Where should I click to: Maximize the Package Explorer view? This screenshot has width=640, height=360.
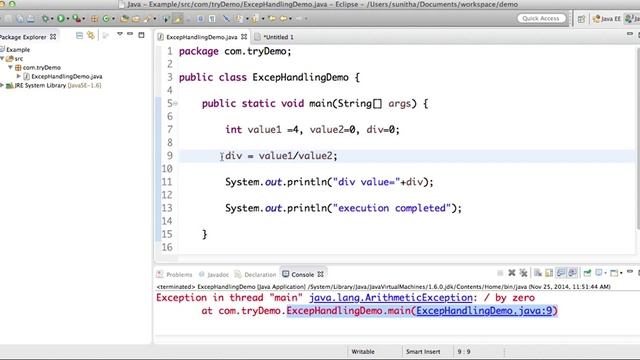click(141, 35)
